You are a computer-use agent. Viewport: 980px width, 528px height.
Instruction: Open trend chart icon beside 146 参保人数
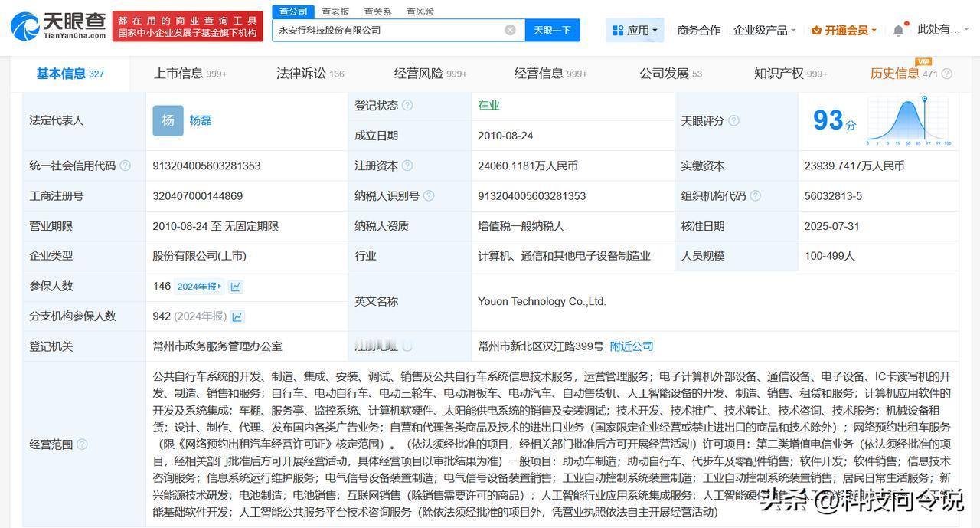pos(236,287)
